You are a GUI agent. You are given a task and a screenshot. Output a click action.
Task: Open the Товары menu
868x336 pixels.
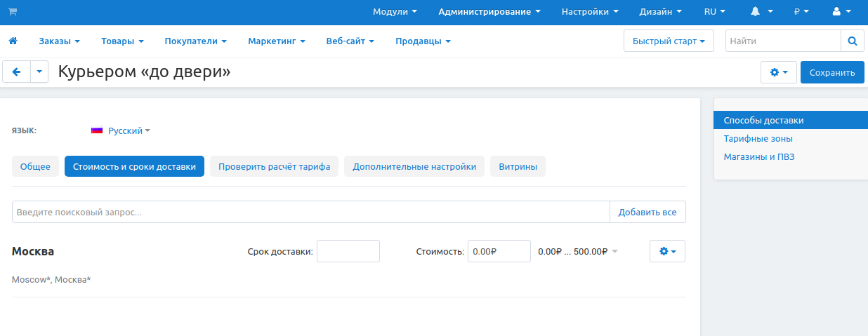(x=122, y=41)
